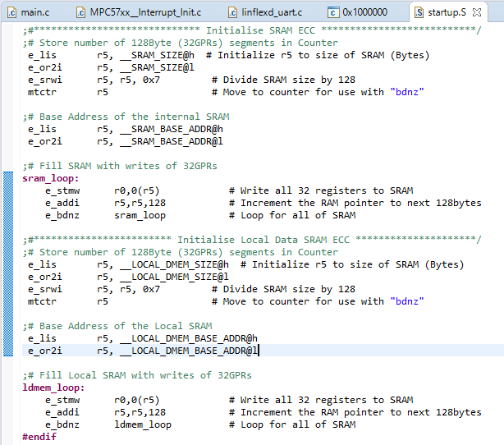Click the main.c file icon
Image resolution: width=504 pixels, height=445 pixels.
pyautogui.click(x=12, y=12)
